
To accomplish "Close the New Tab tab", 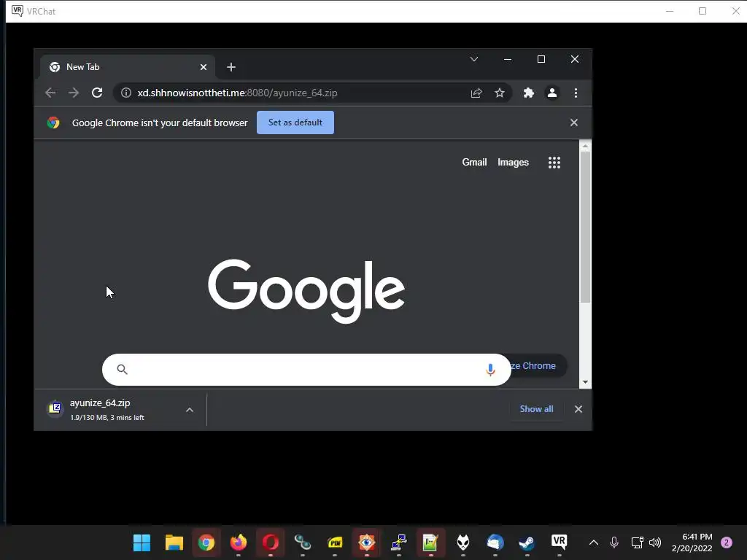I will pyautogui.click(x=204, y=67).
